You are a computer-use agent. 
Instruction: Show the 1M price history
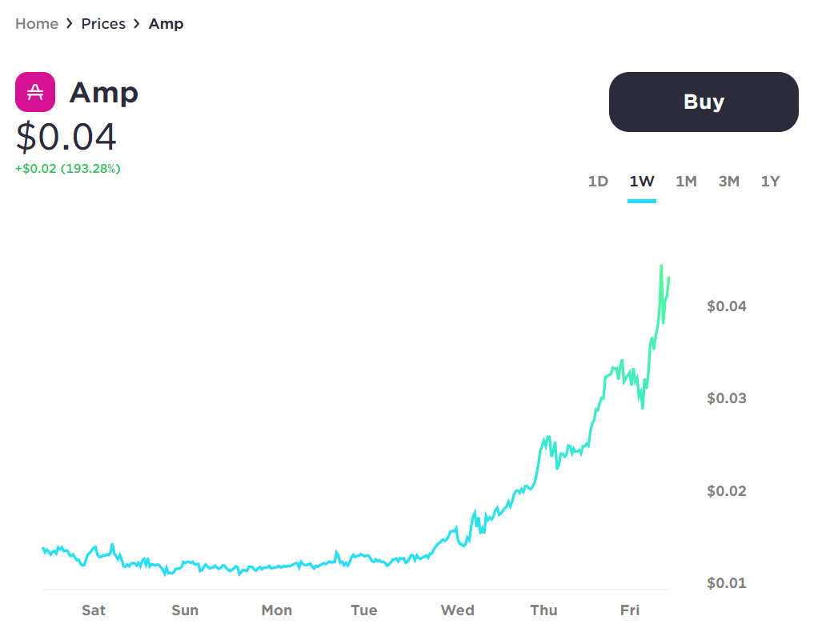click(x=686, y=182)
